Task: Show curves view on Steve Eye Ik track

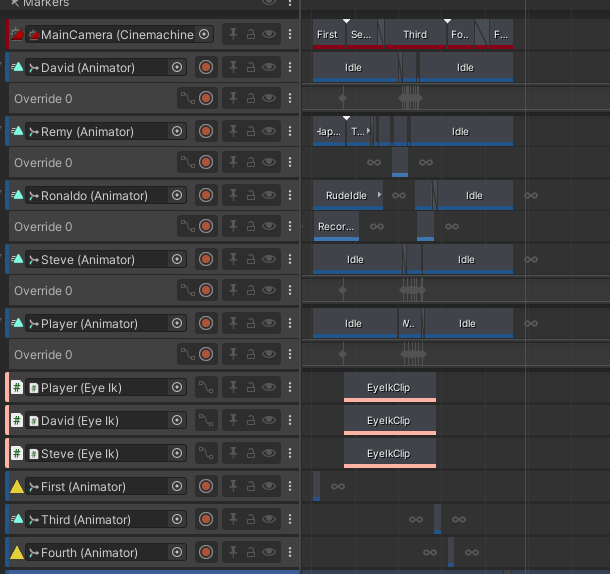Action: (x=206, y=453)
